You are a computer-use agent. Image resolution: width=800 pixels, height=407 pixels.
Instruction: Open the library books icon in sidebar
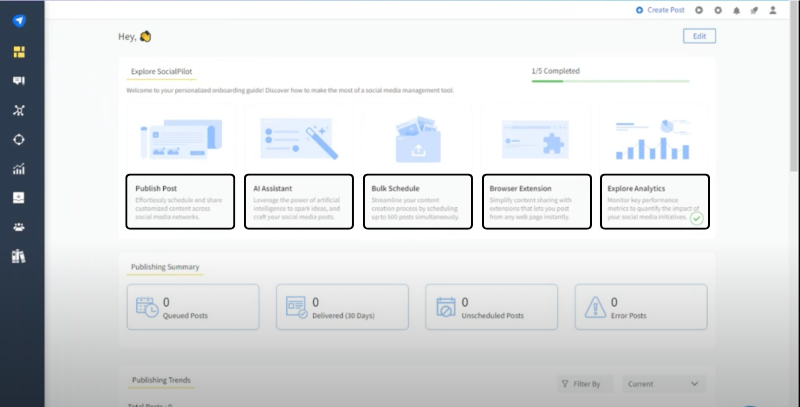tap(19, 256)
